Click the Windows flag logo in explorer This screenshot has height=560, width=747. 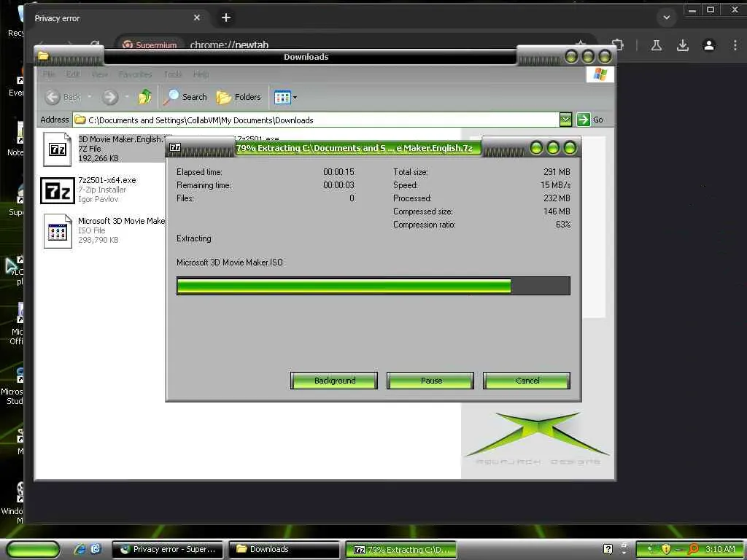click(x=600, y=74)
